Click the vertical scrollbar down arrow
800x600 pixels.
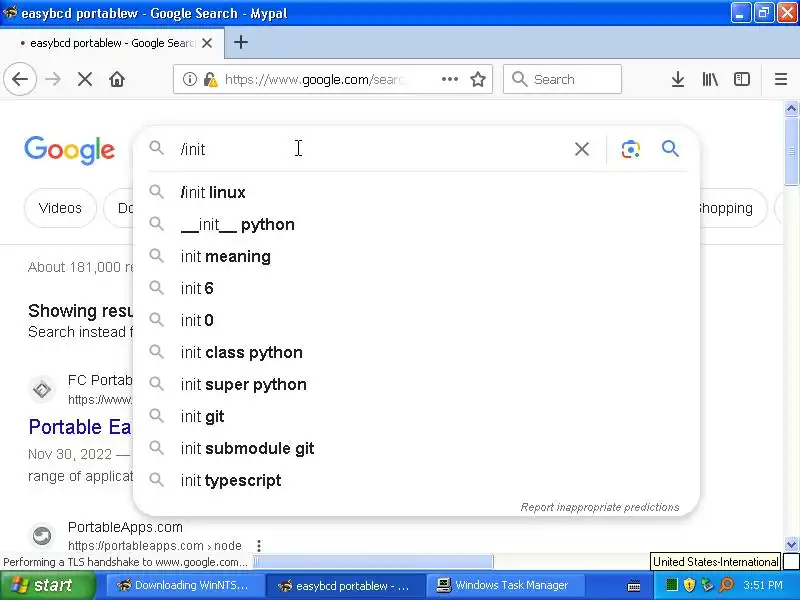point(791,545)
